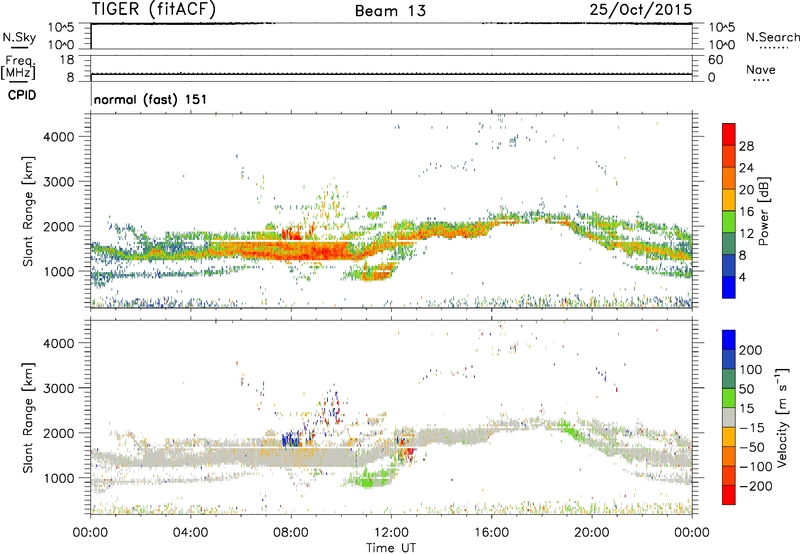This screenshot has height=554, width=800.
Task: Click the "28" Power colorbar value
Action: [x=746, y=146]
